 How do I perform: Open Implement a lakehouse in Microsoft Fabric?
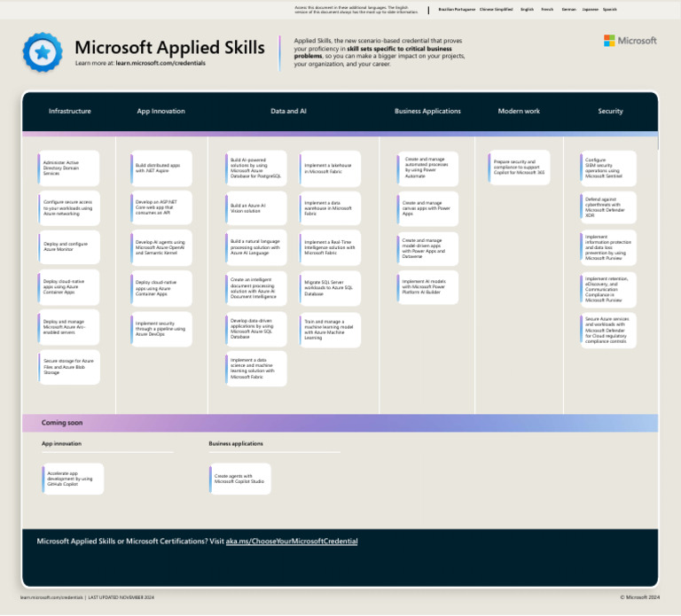click(x=330, y=168)
